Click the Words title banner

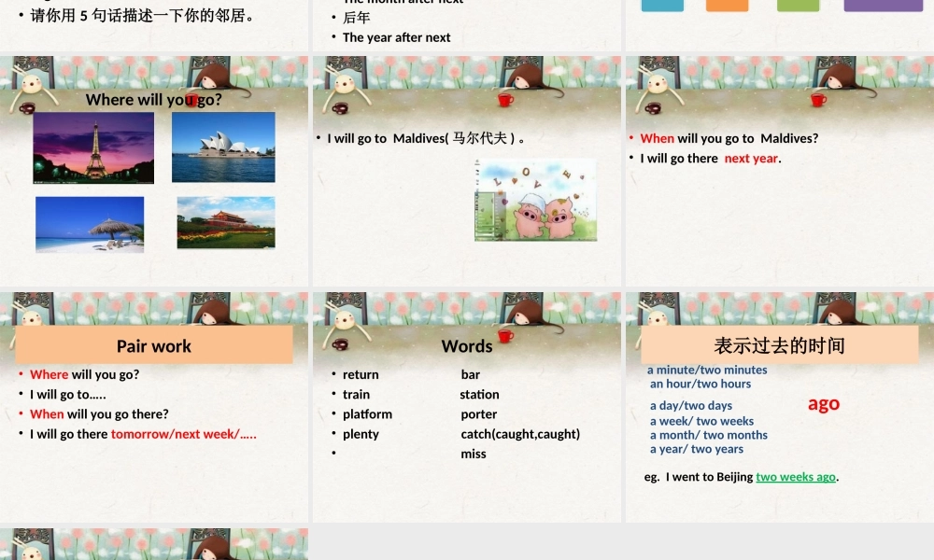pyautogui.click(x=467, y=345)
